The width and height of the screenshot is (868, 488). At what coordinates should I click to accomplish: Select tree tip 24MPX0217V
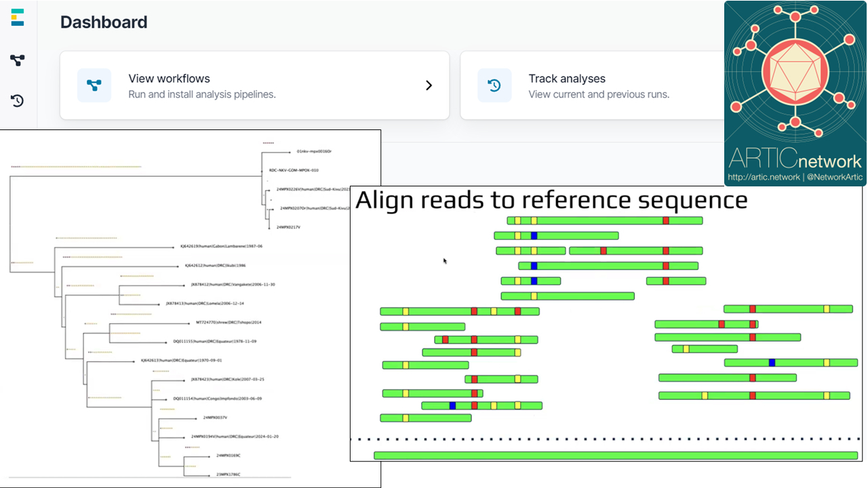(x=288, y=227)
